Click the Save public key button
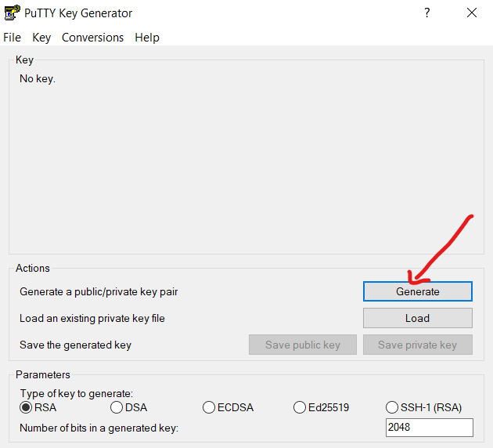 coord(303,345)
